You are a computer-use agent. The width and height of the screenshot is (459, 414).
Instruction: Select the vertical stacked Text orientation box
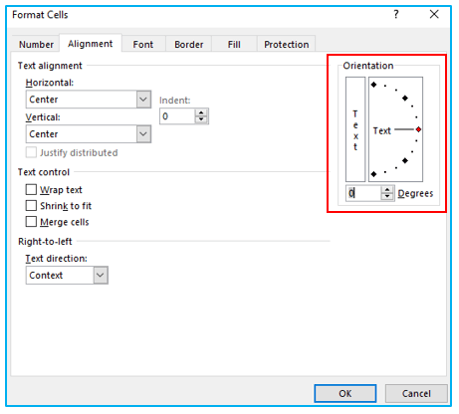click(x=355, y=129)
